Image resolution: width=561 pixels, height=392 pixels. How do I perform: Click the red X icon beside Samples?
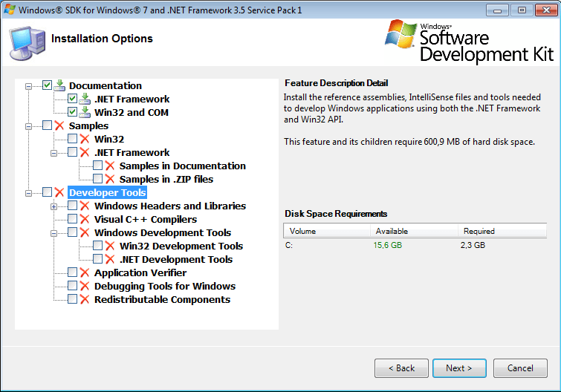[x=59, y=125]
